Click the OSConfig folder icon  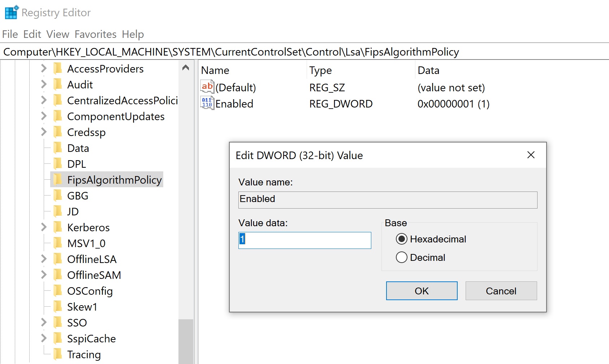pyautogui.click(x=59, y=291)
